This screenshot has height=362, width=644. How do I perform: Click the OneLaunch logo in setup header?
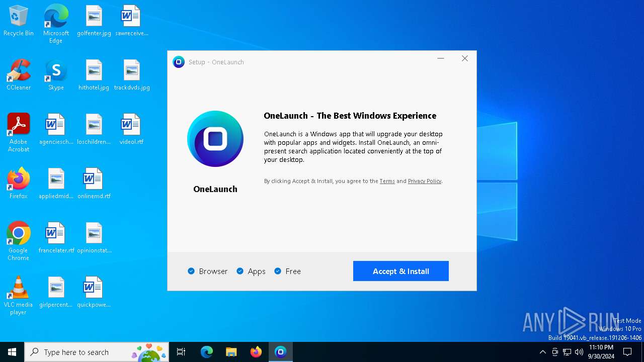point(179,62)
